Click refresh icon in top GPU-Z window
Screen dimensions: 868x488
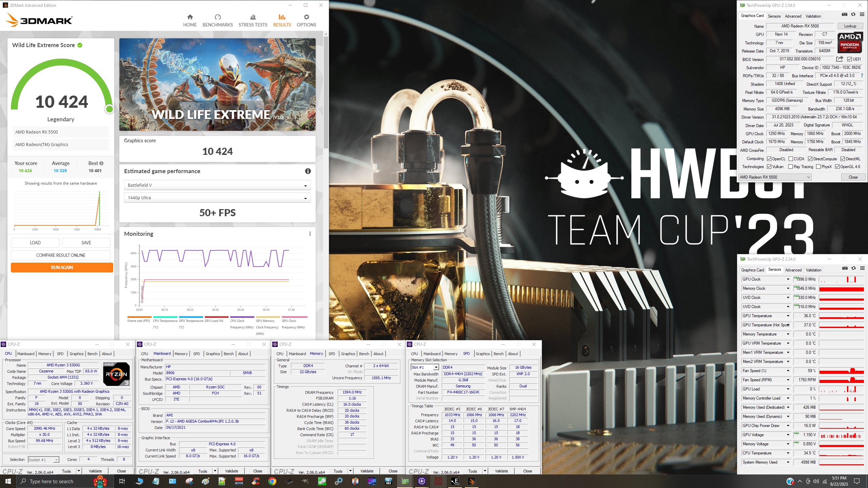click(853, 15)
